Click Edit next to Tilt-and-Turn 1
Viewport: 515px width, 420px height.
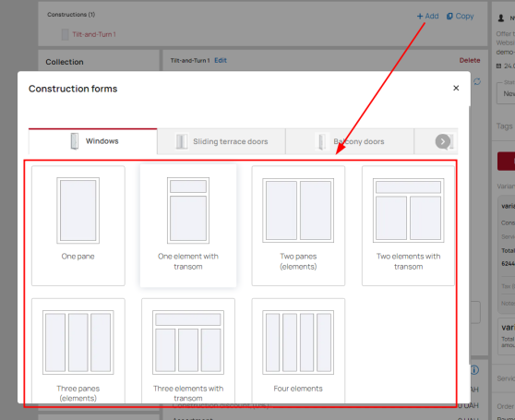(221, 60)
